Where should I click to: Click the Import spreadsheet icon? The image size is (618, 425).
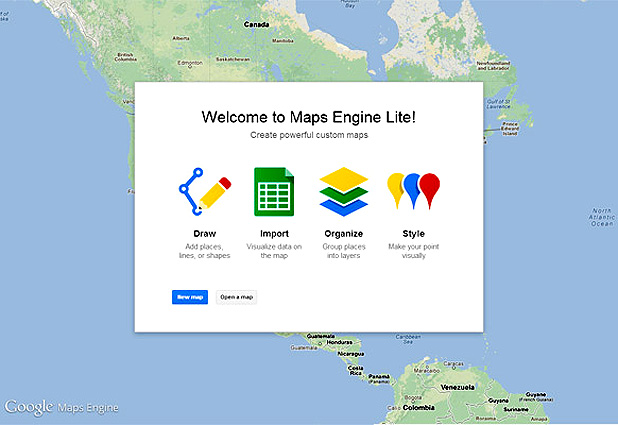pos(274,192)
